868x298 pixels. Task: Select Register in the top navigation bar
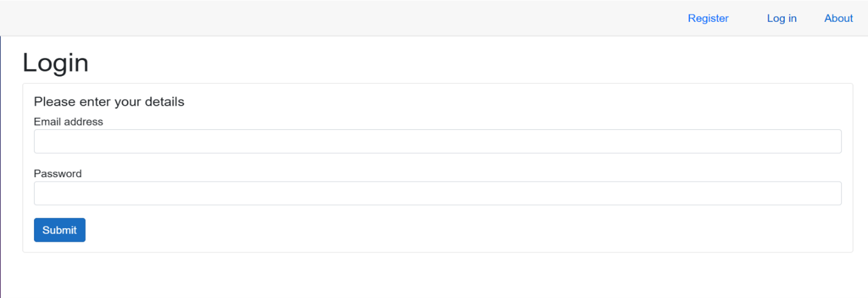[708, 18]
